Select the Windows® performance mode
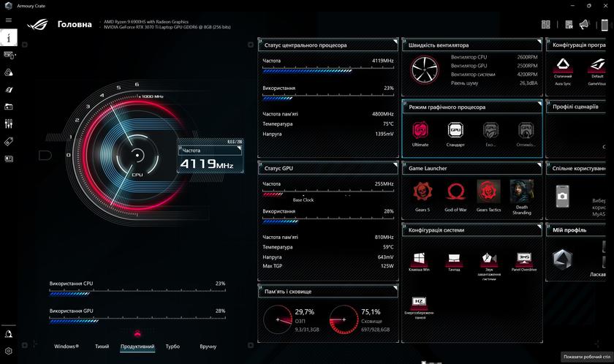Viewport: 614px width, 364px height. [67, 346]
